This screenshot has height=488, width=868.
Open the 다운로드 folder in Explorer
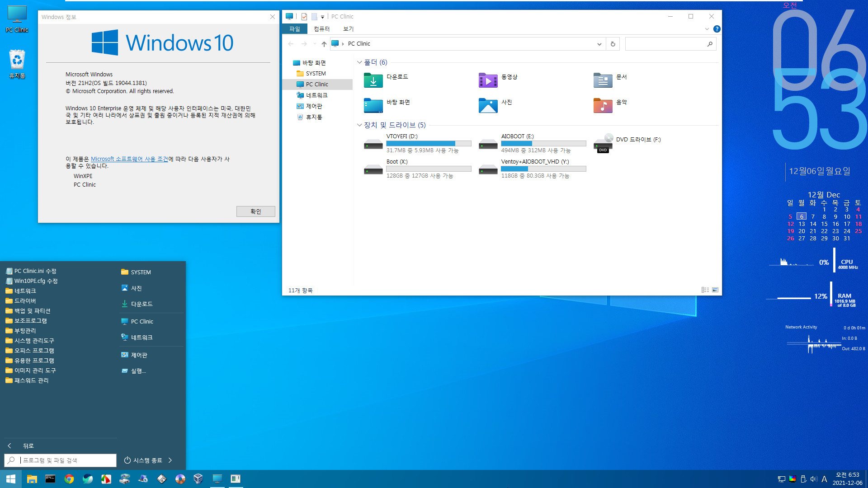click(386, 80)
